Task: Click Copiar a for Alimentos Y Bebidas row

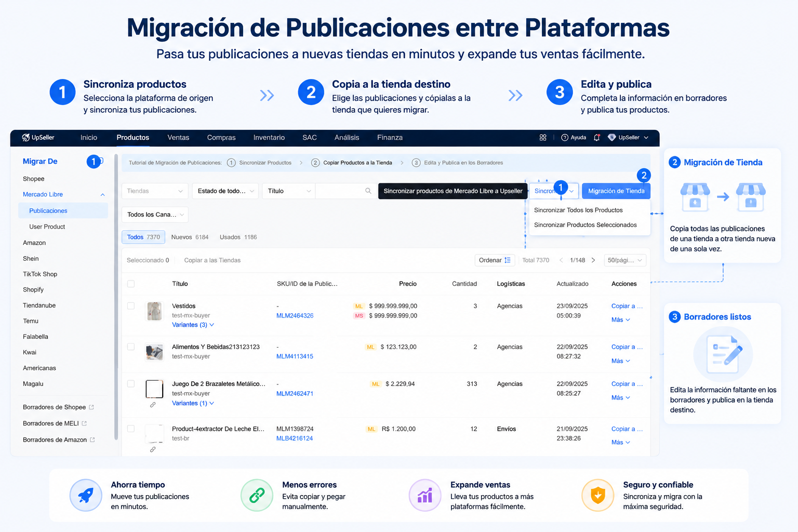Action: [x=627, y=347]
